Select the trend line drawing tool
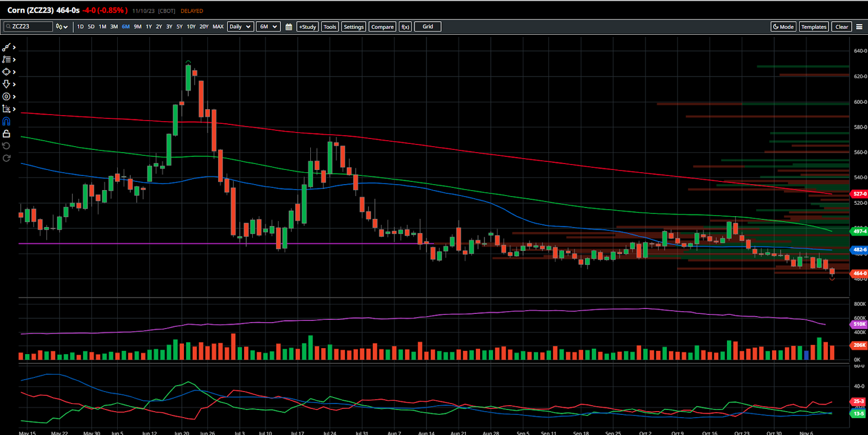This screenshot has height=435, width=868. pyautogui.click(x=7, y=48)
